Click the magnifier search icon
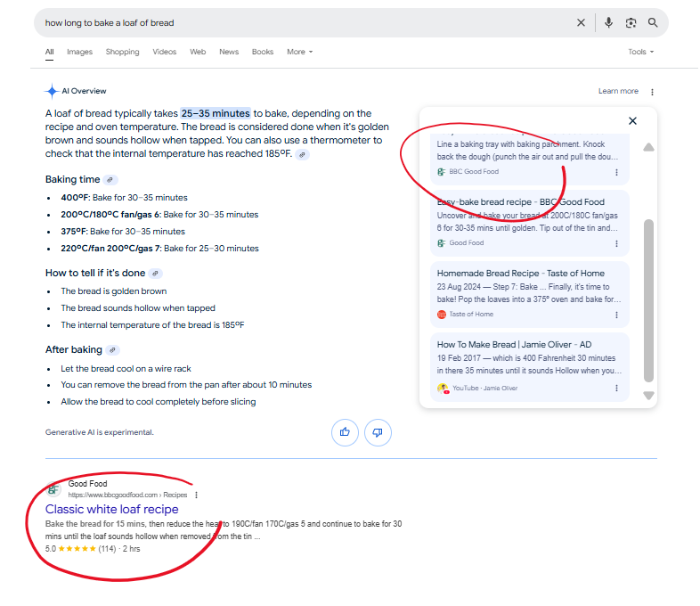The image size is (700, 606). point(653,22)
